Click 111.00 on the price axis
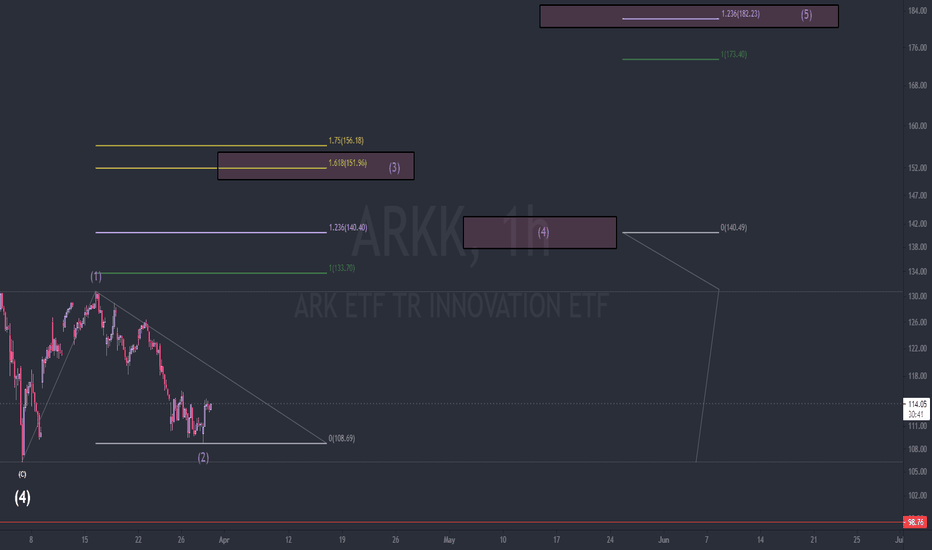 coord(918,426)
